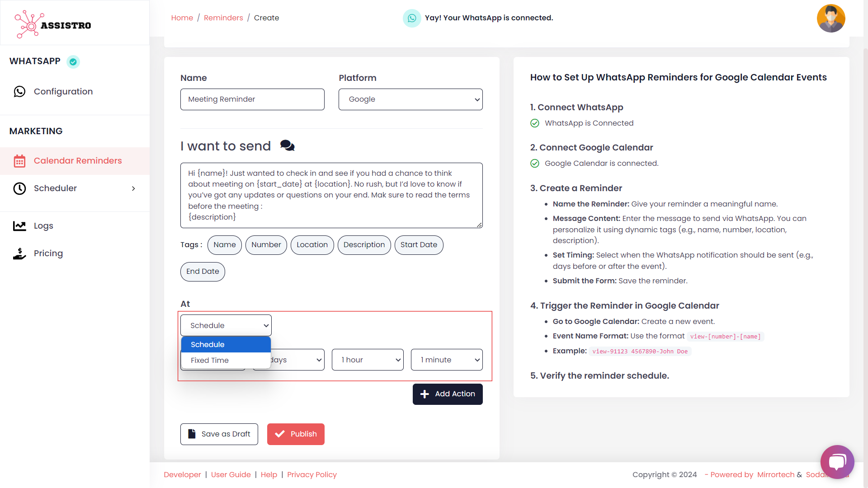Click the Pricing hand-dollar icon
This screenshot has width=868, height=488.
click(19, 253)
